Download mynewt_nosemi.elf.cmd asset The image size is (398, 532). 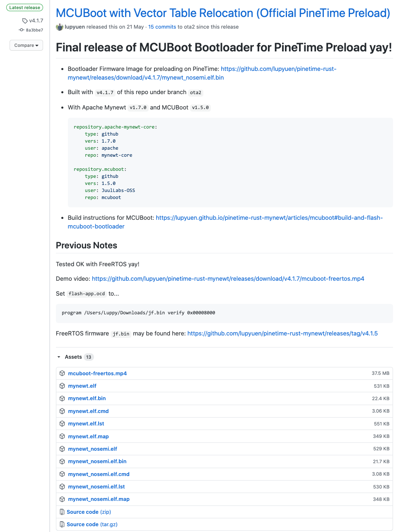(x=99, y=474)
